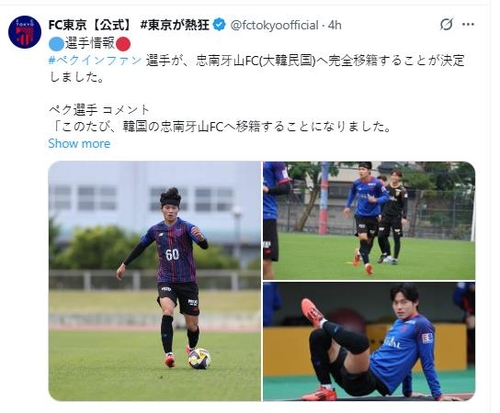Open the FC Tokyo profile avatar
This screenshot has width=500, height=413.
point(25,32)
